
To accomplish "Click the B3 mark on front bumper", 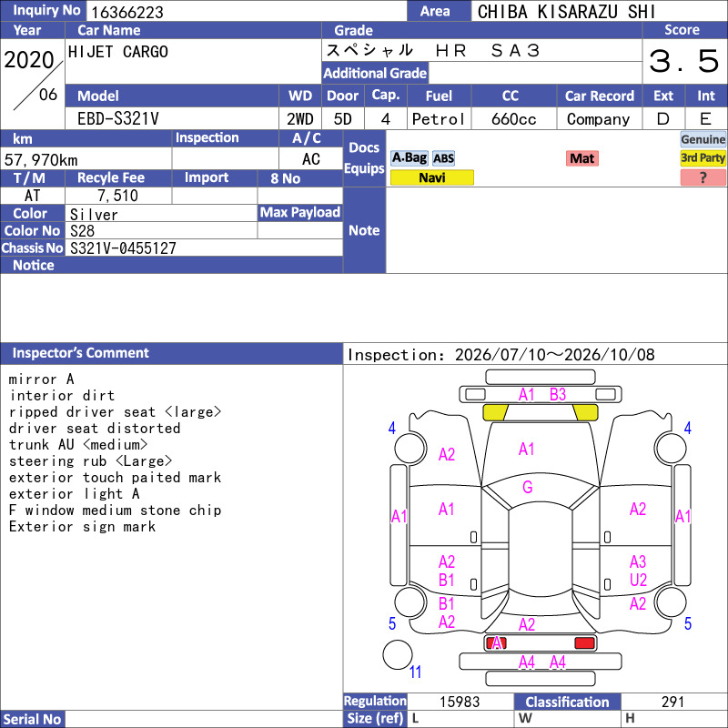I will pyautogui.click(x=558, y=395).
